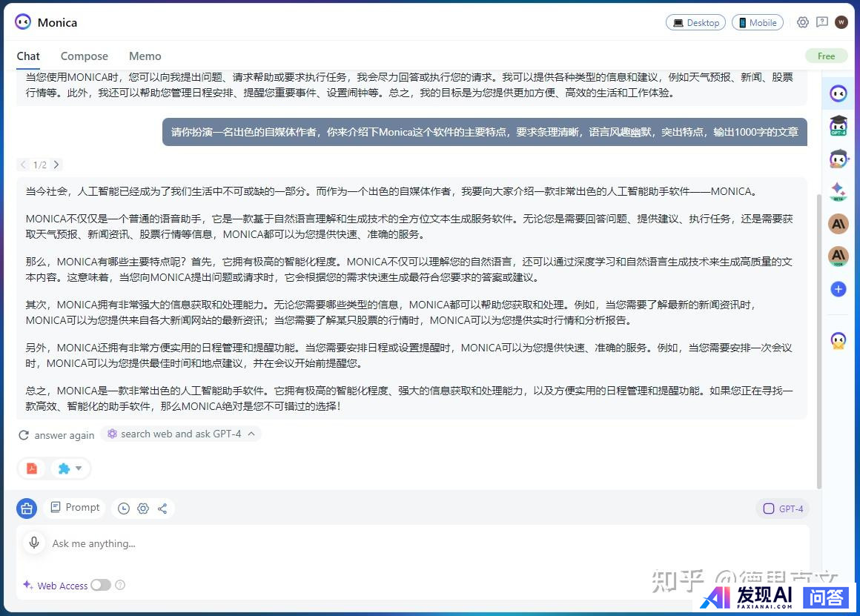Switch to the Memo tab
Image resolution: width=860 pixels, height=616 pixels.
tap(145, 56)
